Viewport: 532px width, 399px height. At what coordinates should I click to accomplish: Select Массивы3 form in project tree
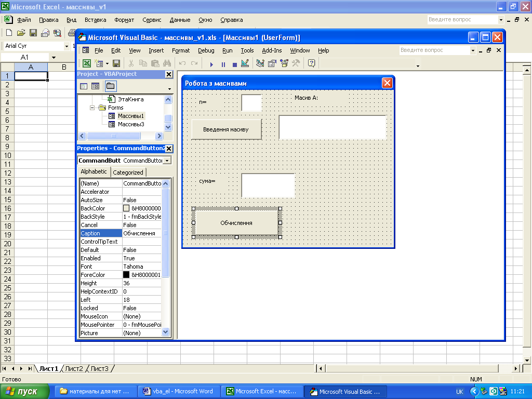click(131, 124)
